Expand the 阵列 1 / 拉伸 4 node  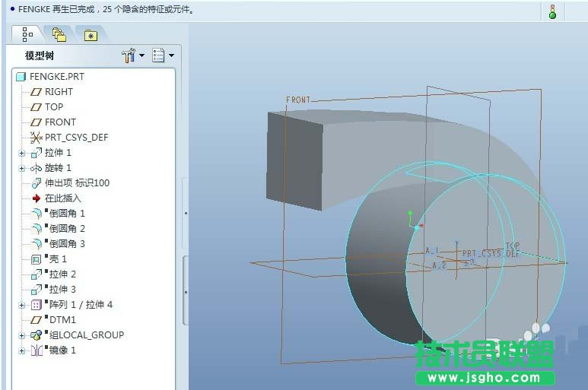point(22,305)
